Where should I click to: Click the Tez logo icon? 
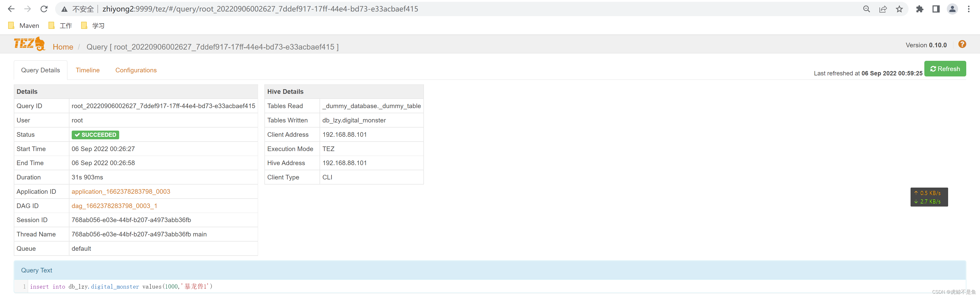(x=29, y=44)
